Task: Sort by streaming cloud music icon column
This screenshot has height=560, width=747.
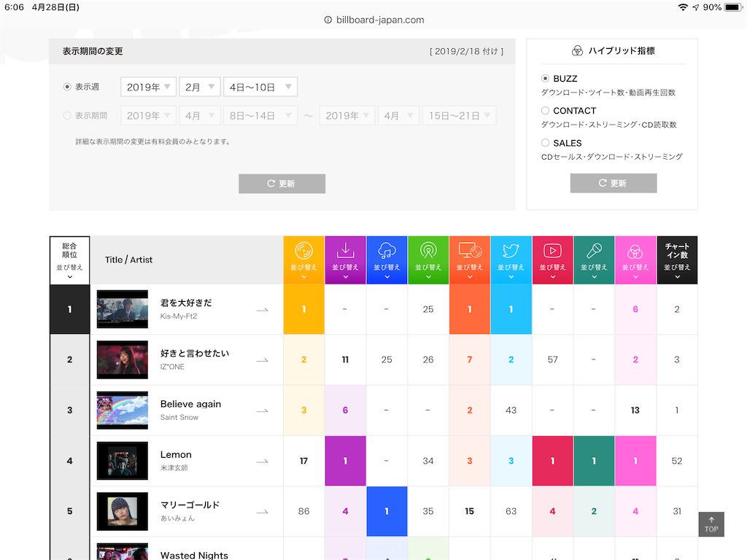Action: click(387, 260)
